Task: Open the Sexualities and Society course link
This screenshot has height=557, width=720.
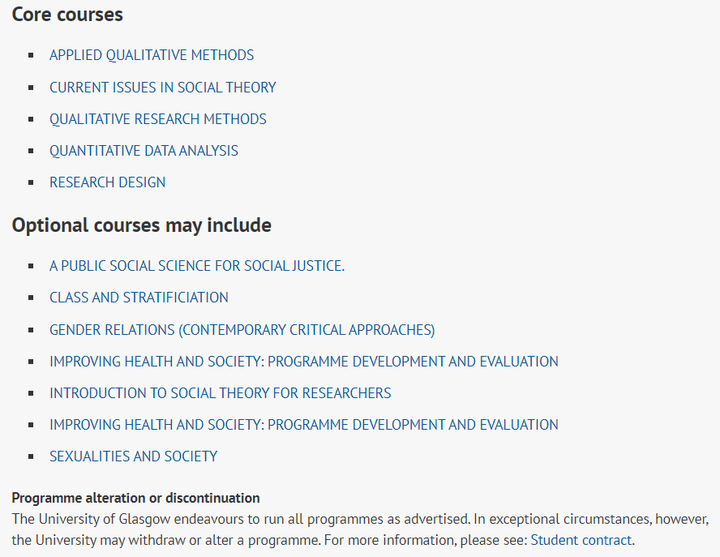Action: (133, 456)
